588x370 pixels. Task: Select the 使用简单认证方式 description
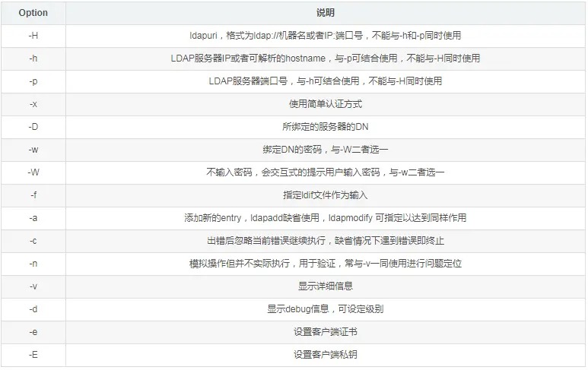(325, 104)
